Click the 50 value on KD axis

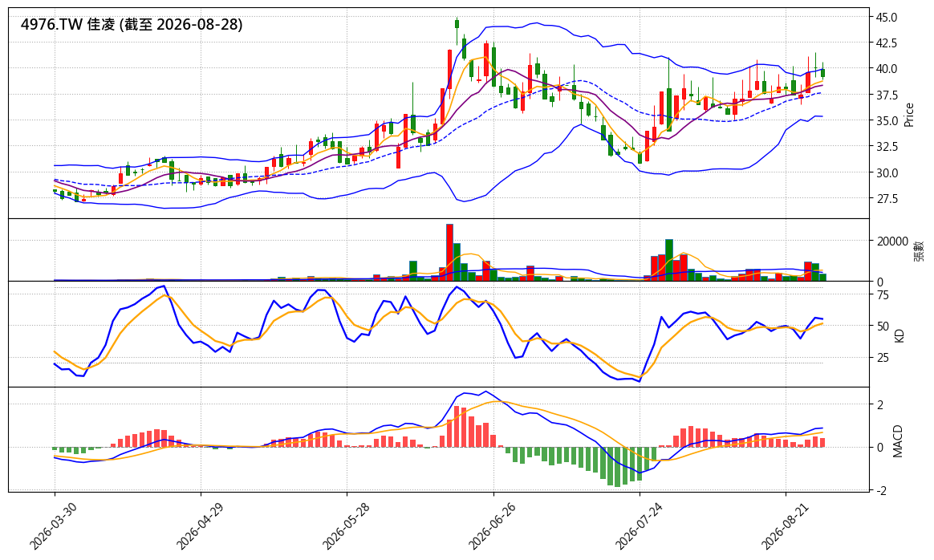tap(882, 327)
